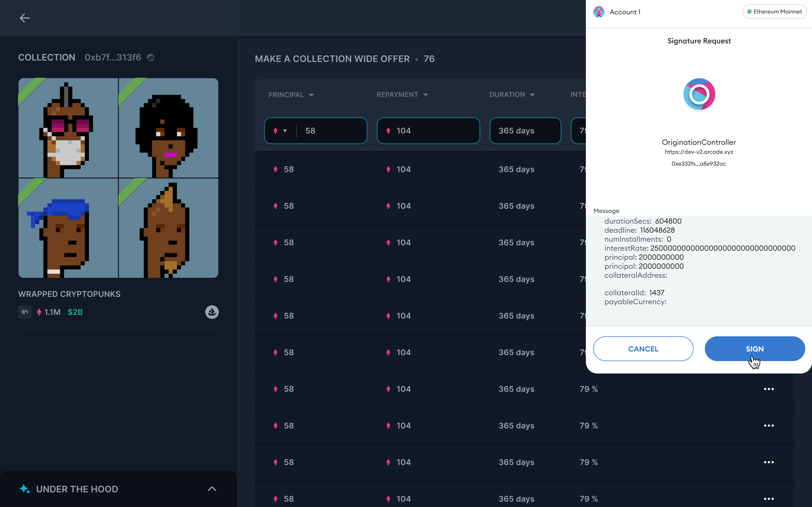Screen dimensions: 812x507
Task: Cancel the signature request
Action: pyautogui.click(x=643, y=349)
